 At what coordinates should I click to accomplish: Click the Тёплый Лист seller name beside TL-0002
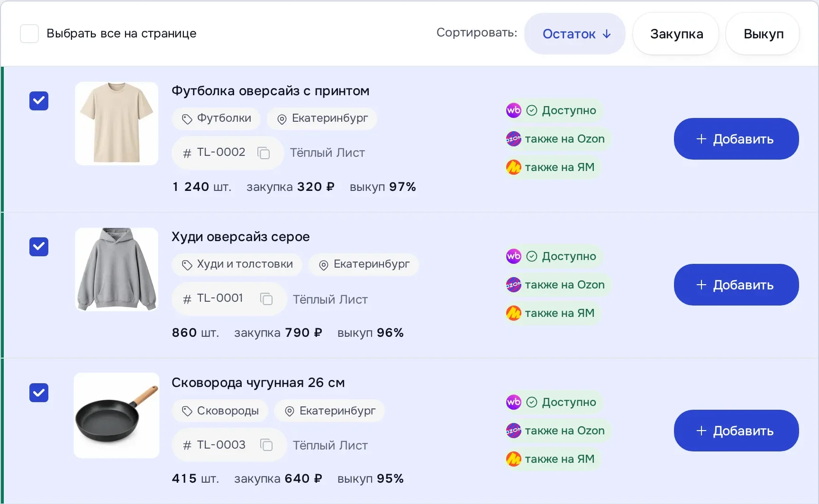click(328, 153)
